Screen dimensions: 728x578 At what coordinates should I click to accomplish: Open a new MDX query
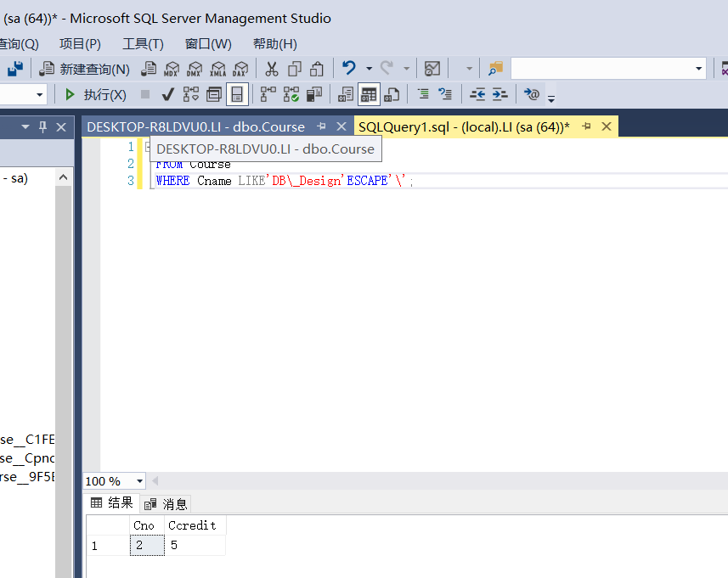pos(172,69)
